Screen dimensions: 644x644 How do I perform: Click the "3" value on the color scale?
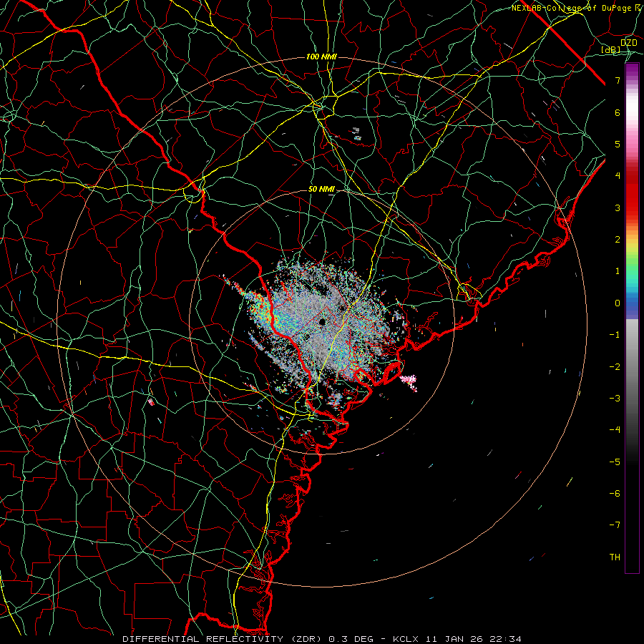(618, 208)
